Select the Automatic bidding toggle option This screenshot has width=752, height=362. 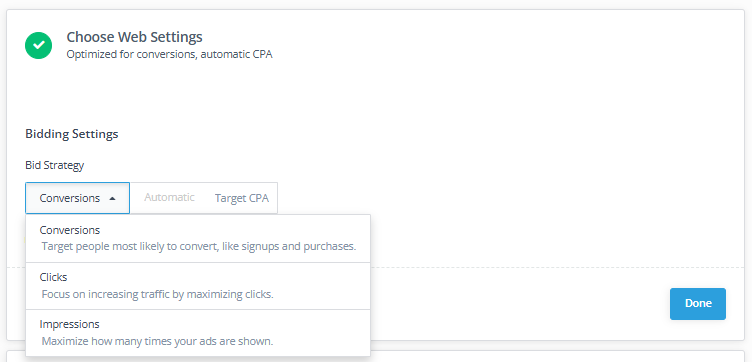point(169,198)
